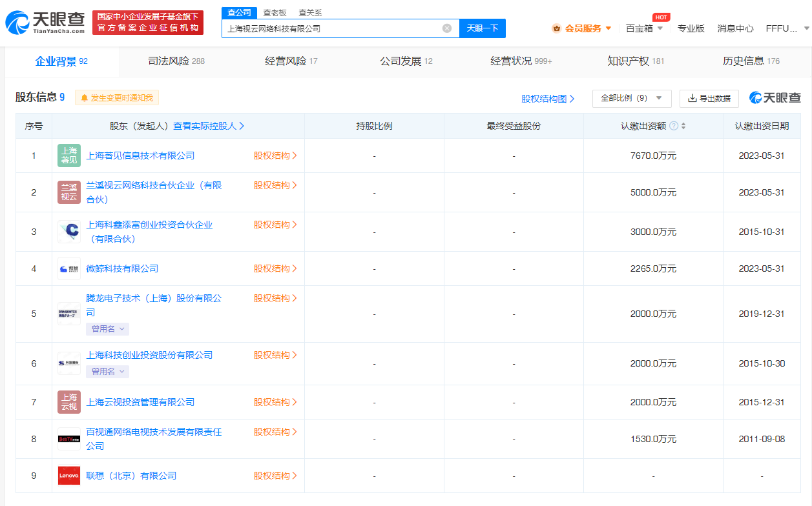Switch to 企业背景 tab
This screenshot has height=506, width=812.
coord(61,61)
